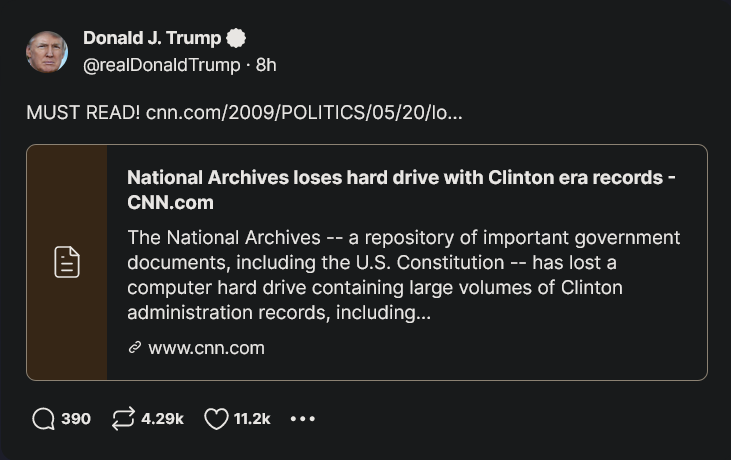The width and height of the screenshot is (731, 460).
Task: Open the @realDonaldTrump handle link
Action: [161, 65]
